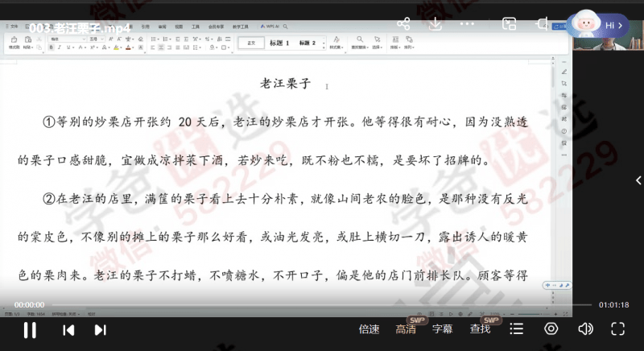Insert a bulleted list

pyautogui.click(x=154, y=39)
